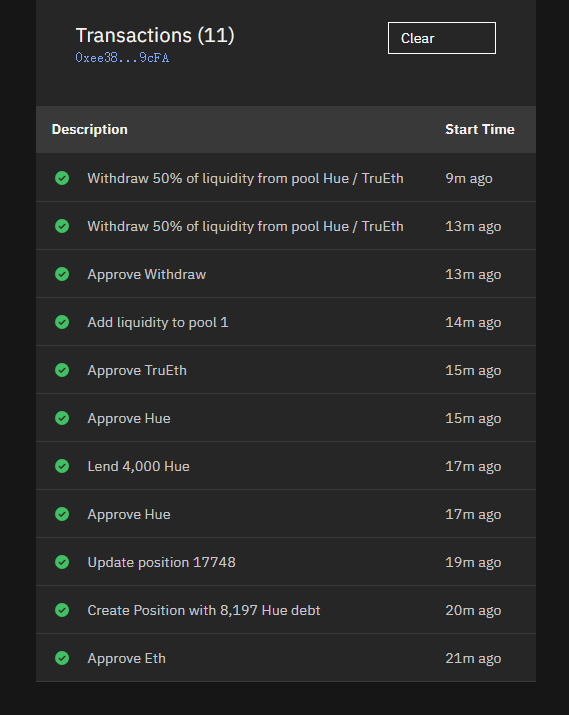
Task: Click success icon for Update position 17748
Action: (62, 562)
